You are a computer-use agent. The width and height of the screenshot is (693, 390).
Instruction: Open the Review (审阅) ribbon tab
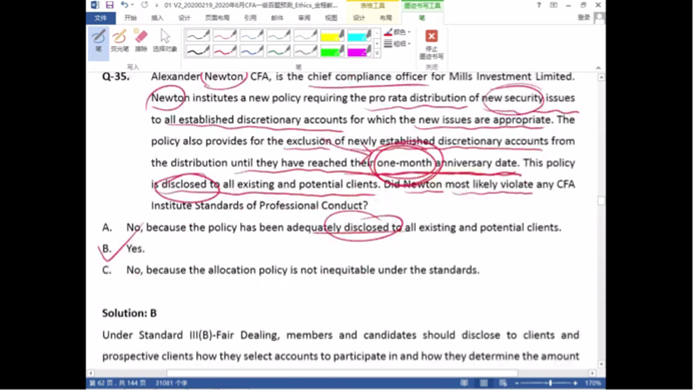point(304,18)
